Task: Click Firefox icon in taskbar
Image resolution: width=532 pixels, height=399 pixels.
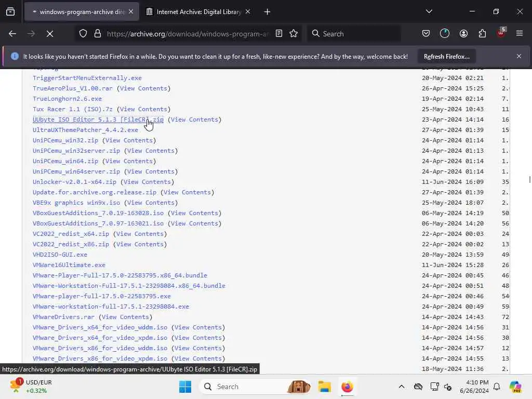Action: coord(347,387)
